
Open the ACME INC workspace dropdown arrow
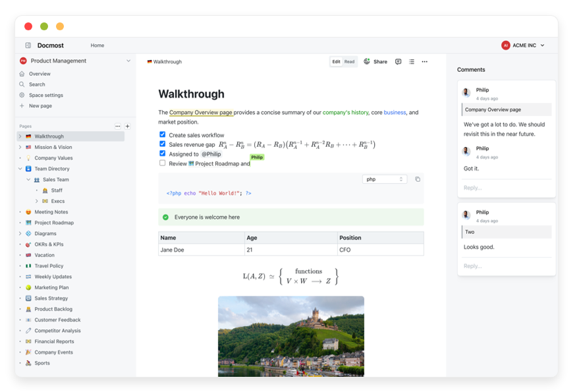tap(542, 45)
